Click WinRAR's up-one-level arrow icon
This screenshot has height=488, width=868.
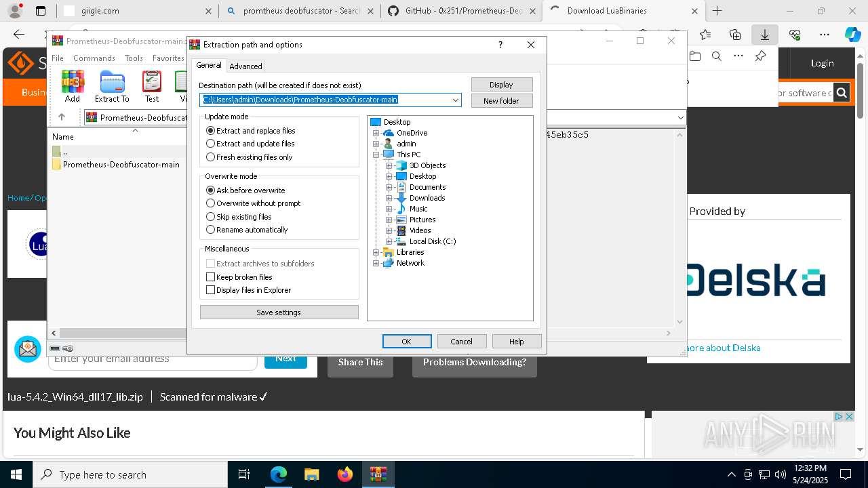click(x=61, y=117)
